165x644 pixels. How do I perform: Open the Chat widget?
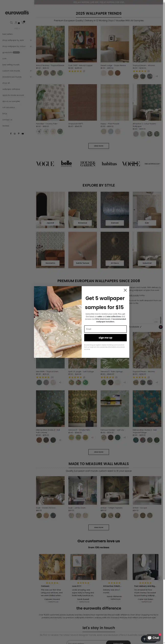point(153,638)
